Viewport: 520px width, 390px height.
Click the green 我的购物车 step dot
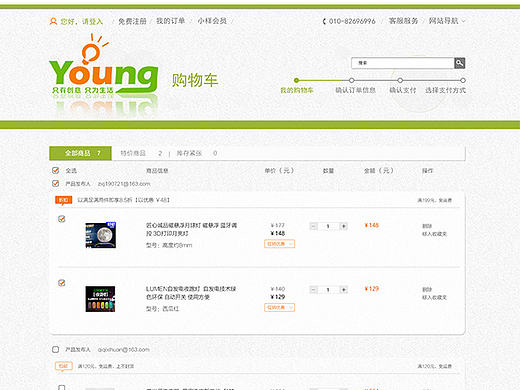296,80
